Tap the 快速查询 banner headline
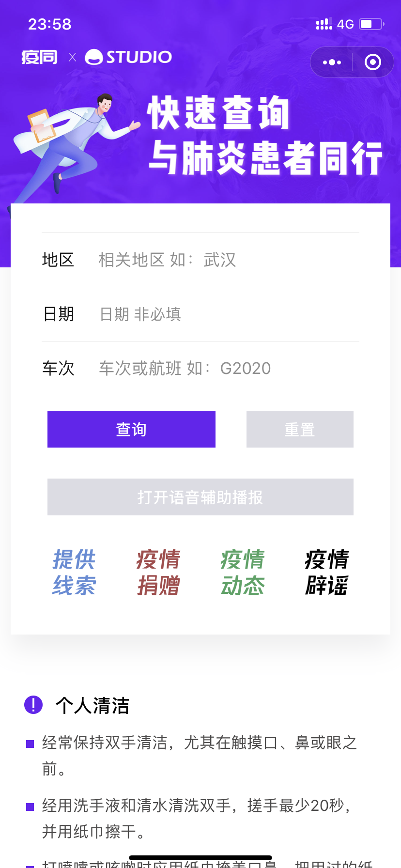This screenshot has height=868, width=401. click(218, 113)
